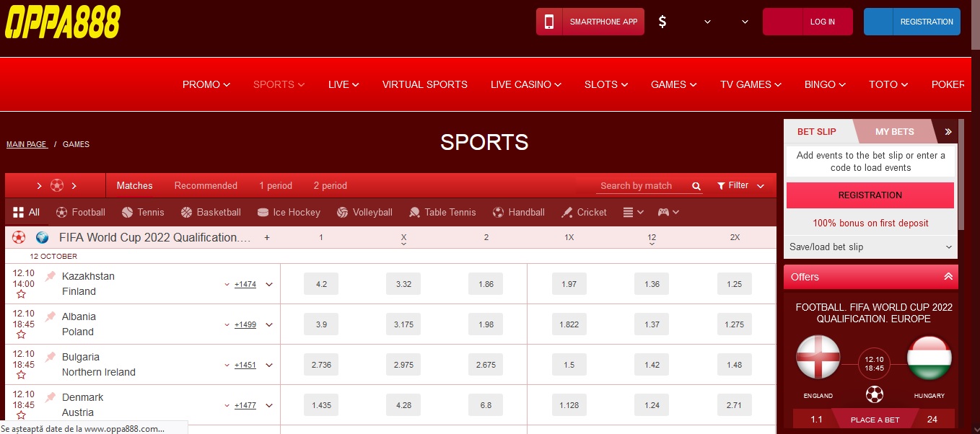Click the pin icon for Albania vs Poland
Image resolution: width=980 pixels, height=434 pixels.
[x=51, y=316]
